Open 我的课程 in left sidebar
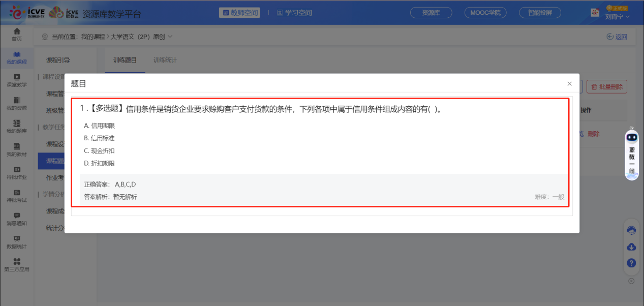644x306 pixels. point(17,57)
